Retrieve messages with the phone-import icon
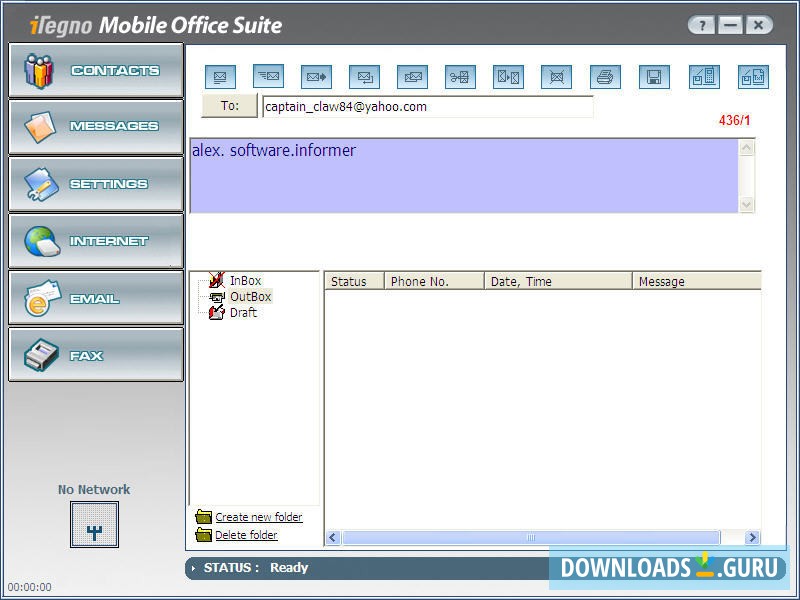Viewport: 800px width, 600px height. pos(752,77)
